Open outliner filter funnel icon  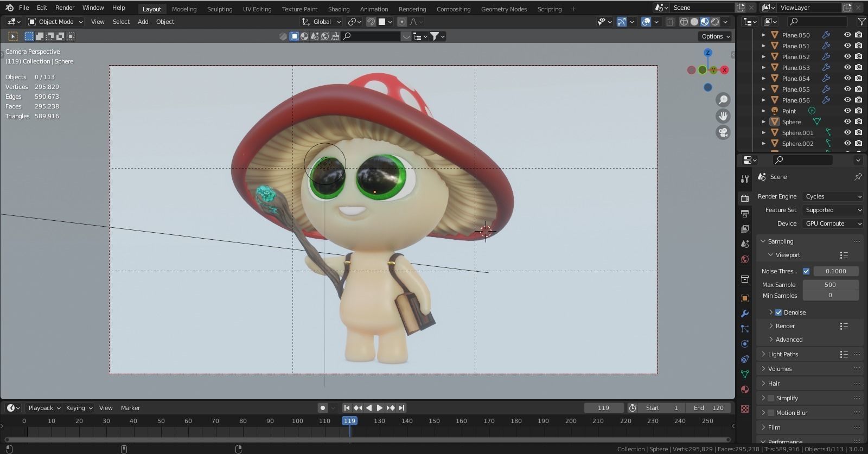[861, 22]
